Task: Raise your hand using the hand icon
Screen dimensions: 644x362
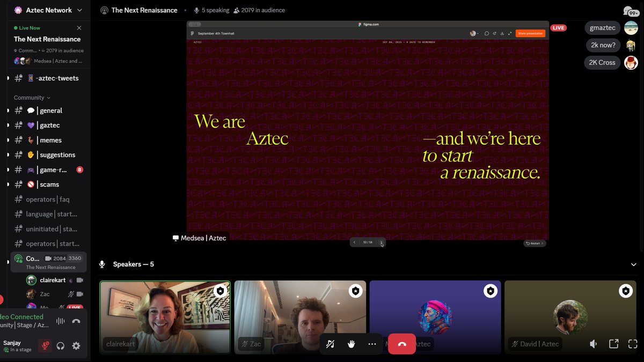Action: (x=351, y=344)
